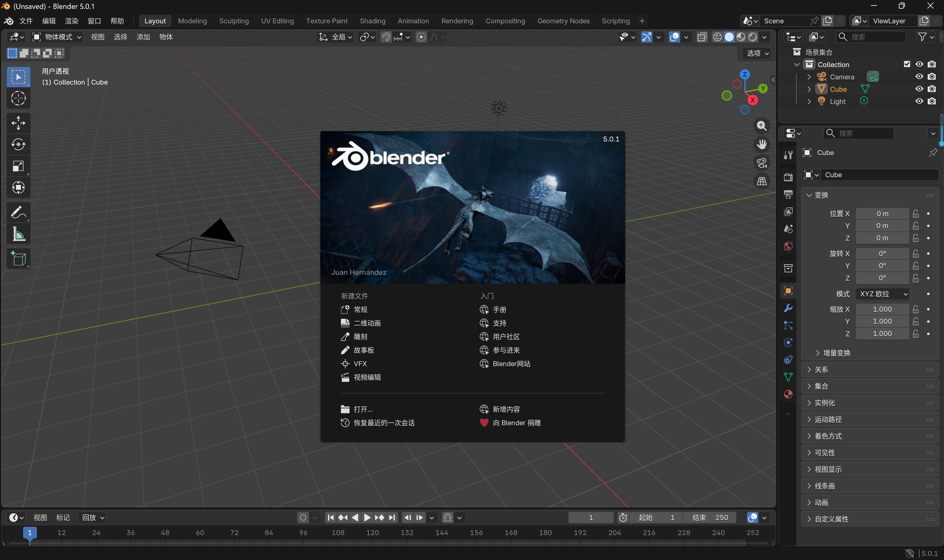The width and height of the screenshot is (944, 560).
Task: Switch to the Modeling workspace tab
Action: [192, 21]
